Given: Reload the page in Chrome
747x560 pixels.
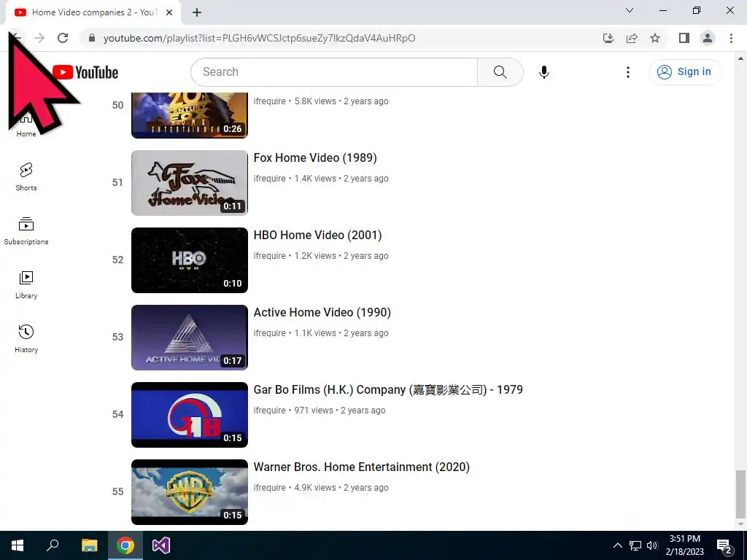Looking at the screenshot, I should pyautogui.click(x=63, y=38).
